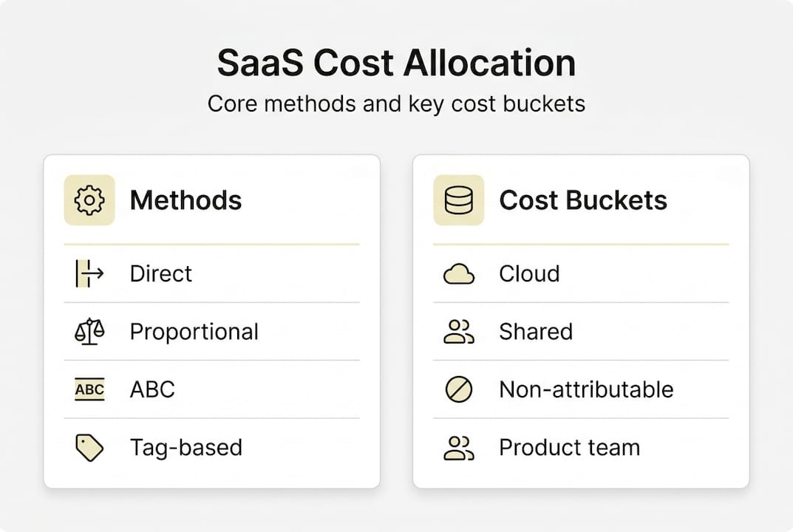Select the "Tag-based" row label

186,448
